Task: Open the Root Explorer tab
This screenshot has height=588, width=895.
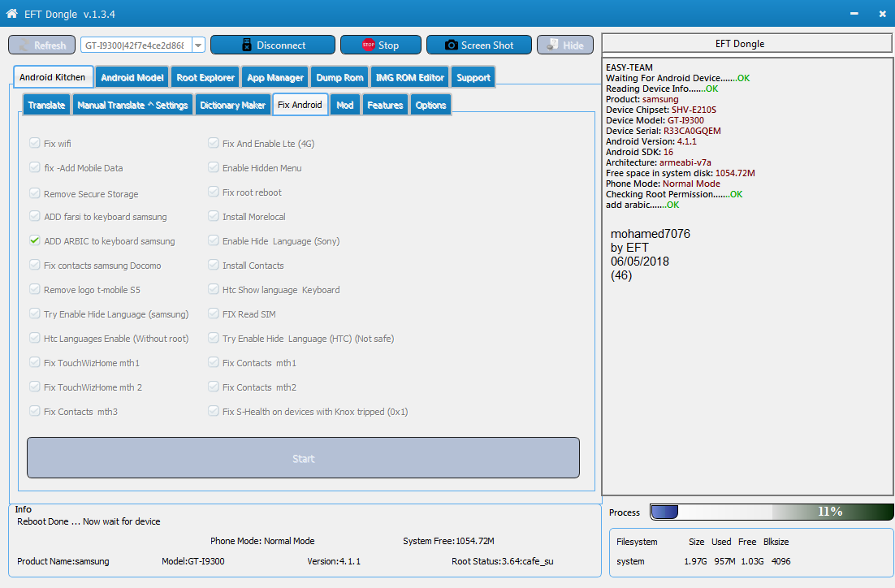Action: [x=205, y=78]
